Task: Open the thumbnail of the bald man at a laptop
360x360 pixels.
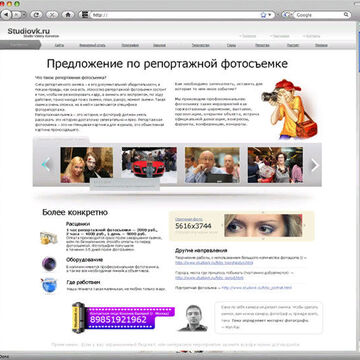Action: click(212, 165)
